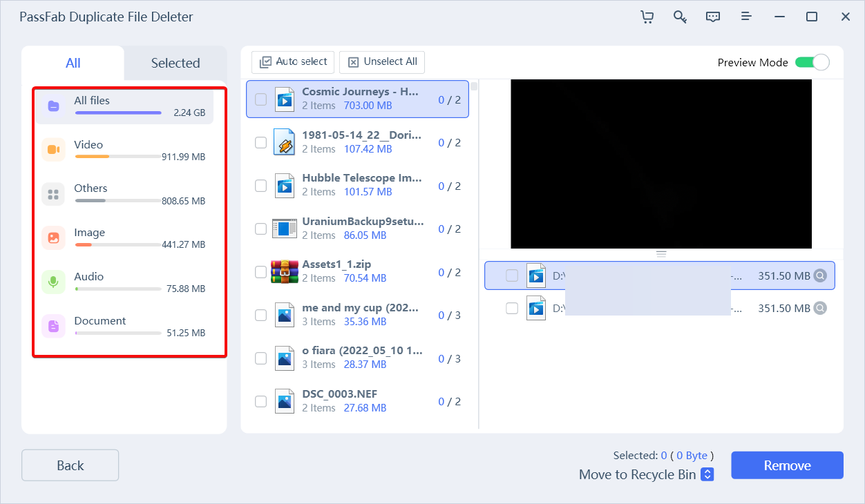Screen dimensions: 865x504
Task: Switch to the All tab
Action: tap(73, 63)
